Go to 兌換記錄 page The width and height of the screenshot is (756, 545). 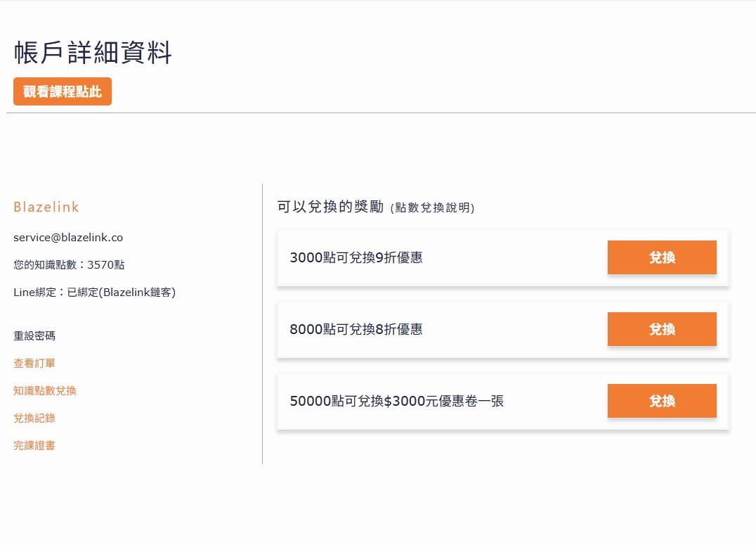click(x=34, y=418)
